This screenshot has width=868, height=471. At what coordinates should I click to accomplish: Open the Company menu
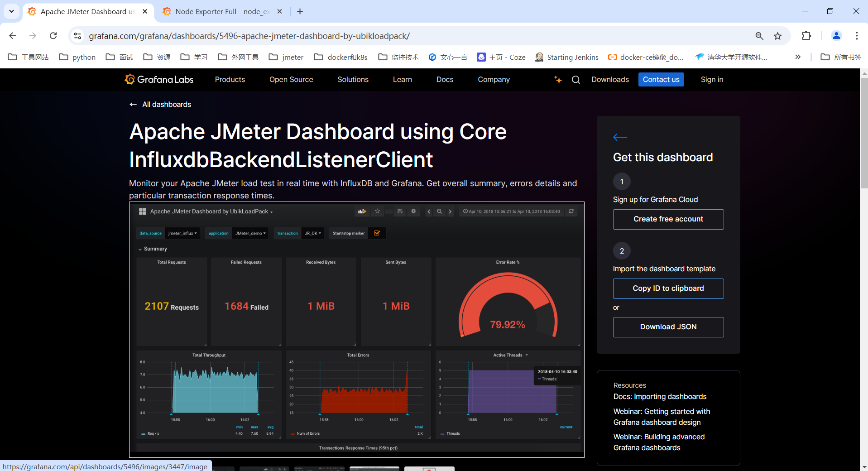tap(494, 79)
